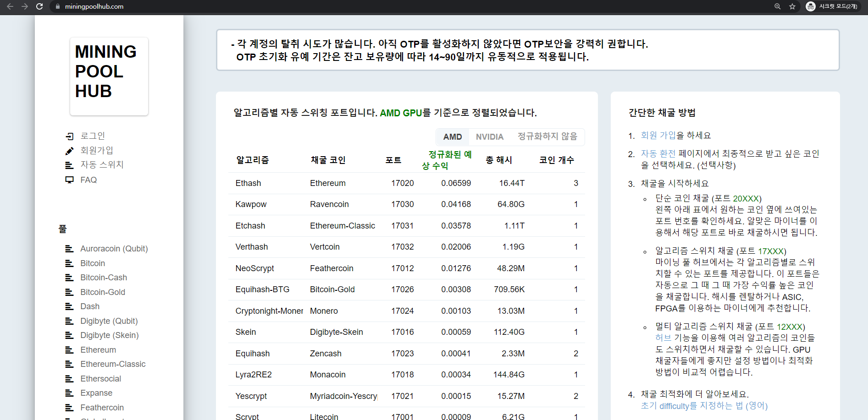This screenshot has height=420, width=868.
Task: Open the Ethereum pool in sidebar
Action: tap(98, 350)
